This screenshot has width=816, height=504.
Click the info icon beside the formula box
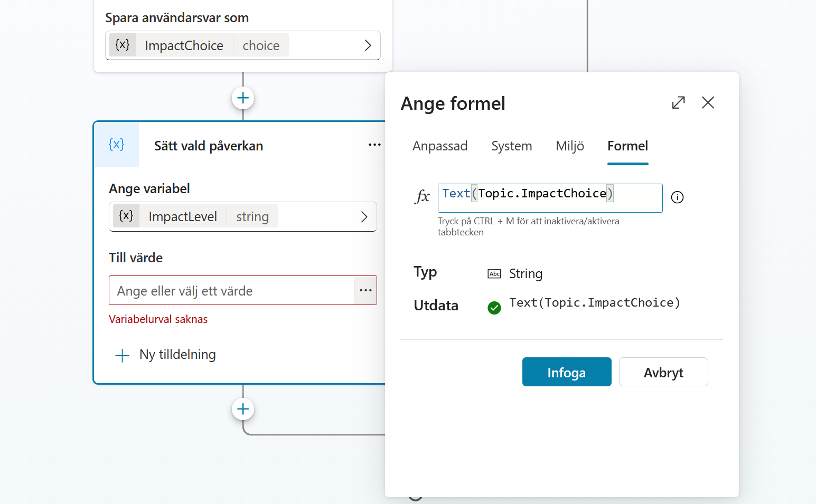677,197
